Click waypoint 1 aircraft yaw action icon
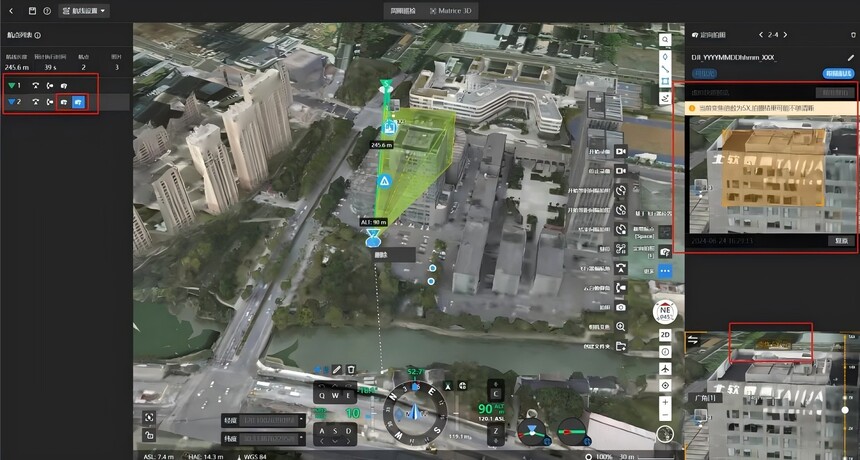860x460 pixels. 36,86
